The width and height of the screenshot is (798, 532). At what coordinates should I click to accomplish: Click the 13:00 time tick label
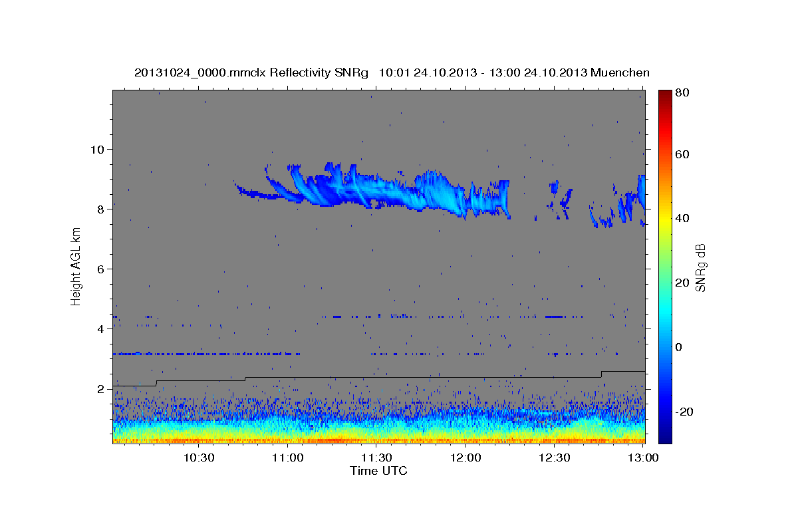click(642, 458)
